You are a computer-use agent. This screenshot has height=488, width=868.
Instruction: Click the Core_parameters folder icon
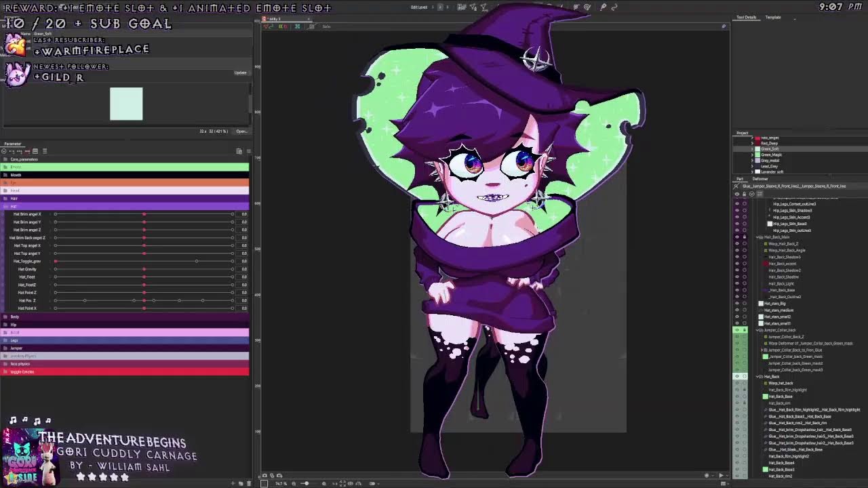(5, 159)
